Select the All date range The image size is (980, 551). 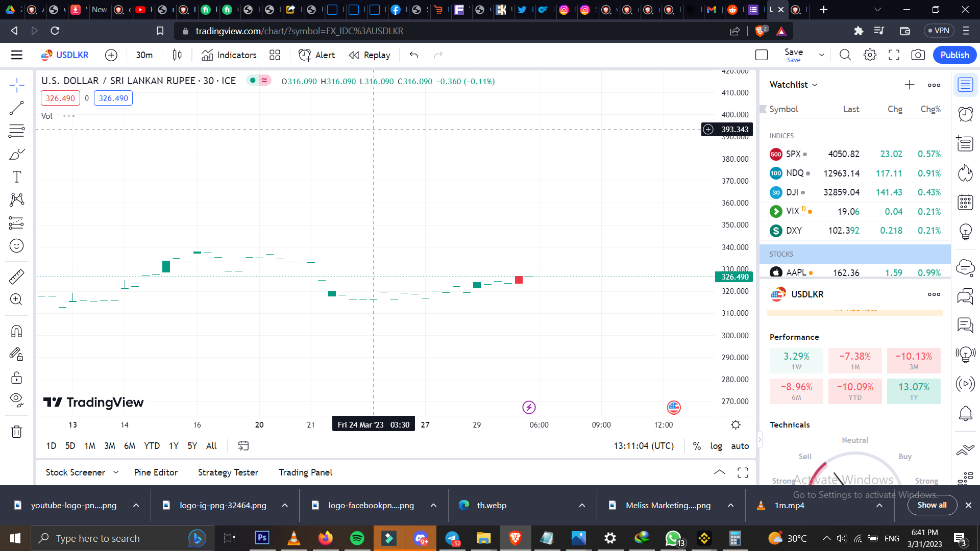[x=211, y=446]
